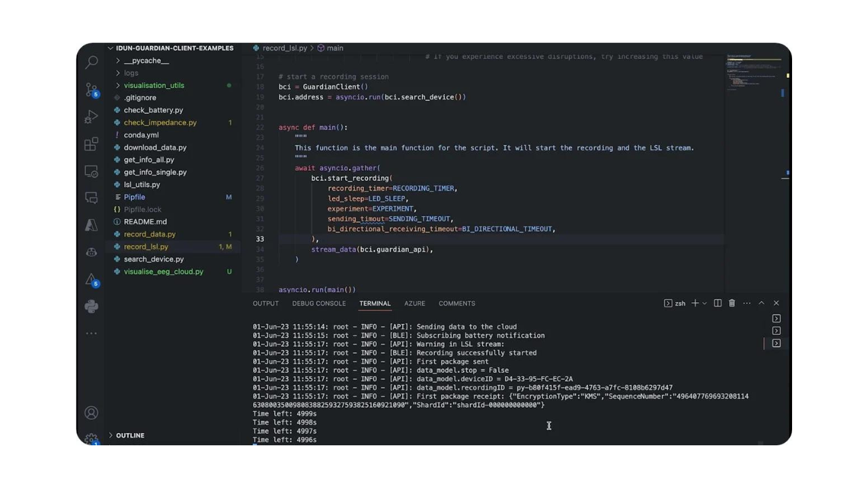Open the Azure view in activity bar
The height and width of the screenshot is (488, 868).
pyautogui.click(x=92, y=225)
